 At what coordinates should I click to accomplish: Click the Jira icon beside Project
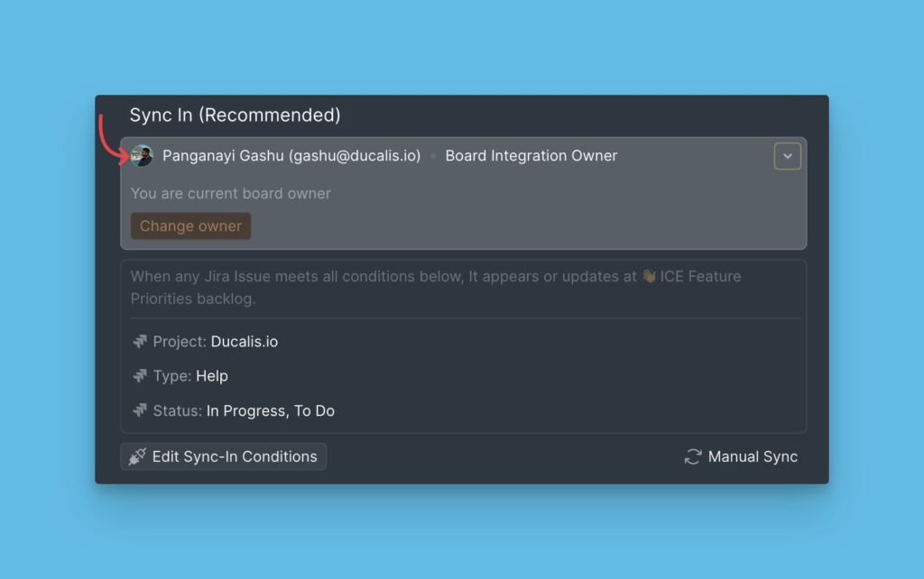click(x=140, y=342)
